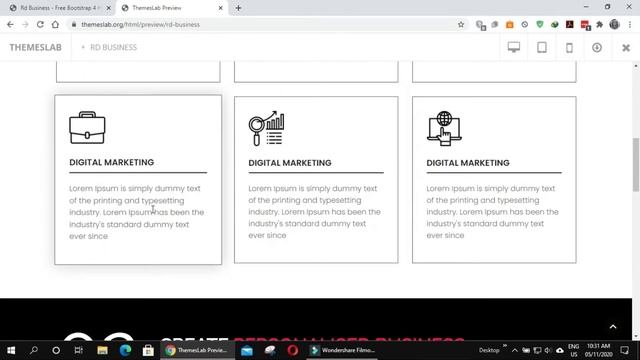Open Cortana from taskbar
This screenshot has height=360, width=640.
(56, 350)
